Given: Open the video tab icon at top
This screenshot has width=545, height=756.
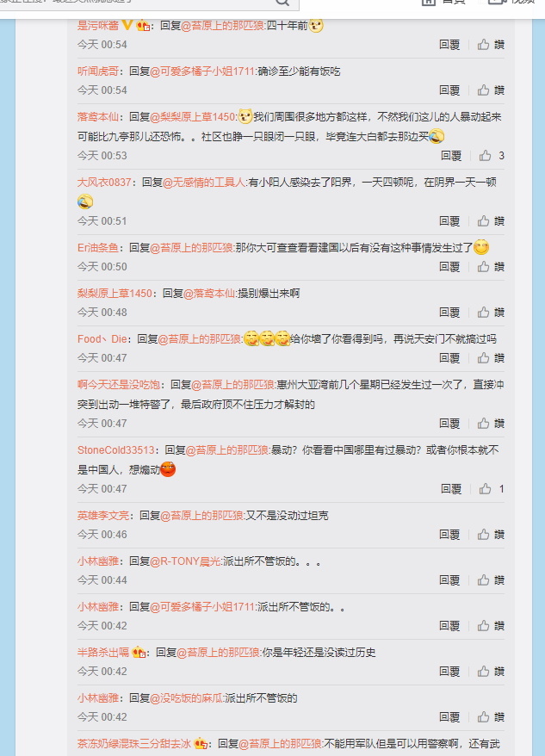Looking at the screenshot, I should tap(497, 2).
